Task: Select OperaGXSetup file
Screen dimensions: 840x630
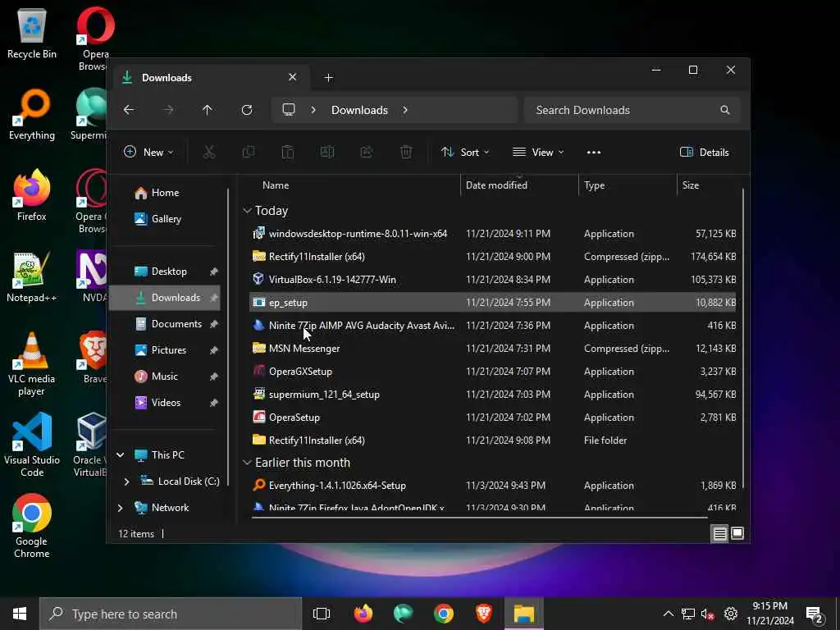Action: click(493, 372)
